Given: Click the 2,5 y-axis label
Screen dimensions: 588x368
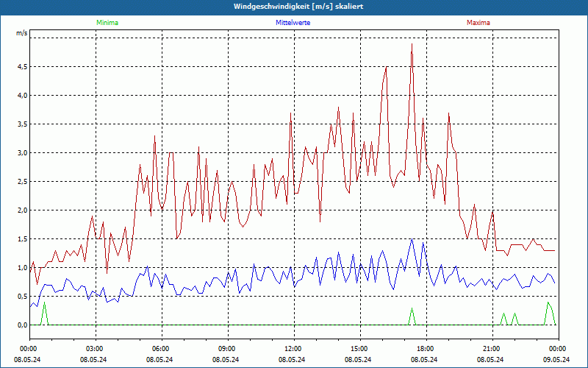Looking at the screenshot, I should pyautogui.click(x=22, y=182).
